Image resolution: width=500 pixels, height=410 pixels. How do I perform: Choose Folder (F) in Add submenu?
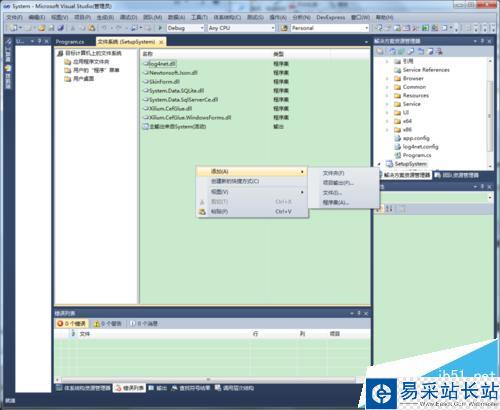pyautogui.click(x=343, y=173)
